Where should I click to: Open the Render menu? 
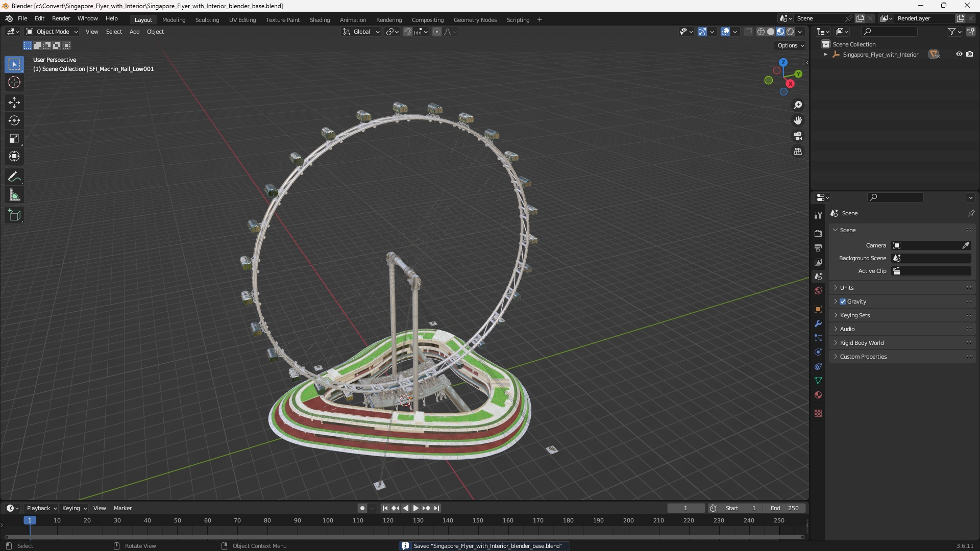coord(61,18)
